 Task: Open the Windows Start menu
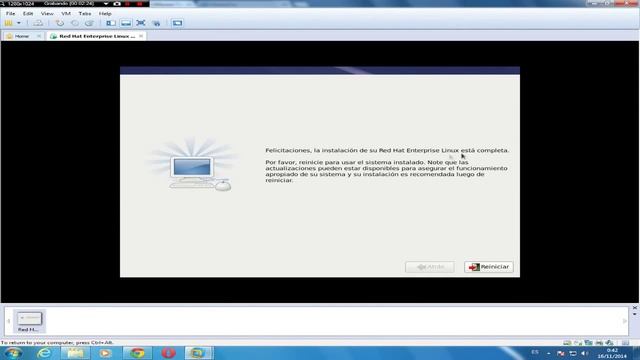(x=13, y=353)
